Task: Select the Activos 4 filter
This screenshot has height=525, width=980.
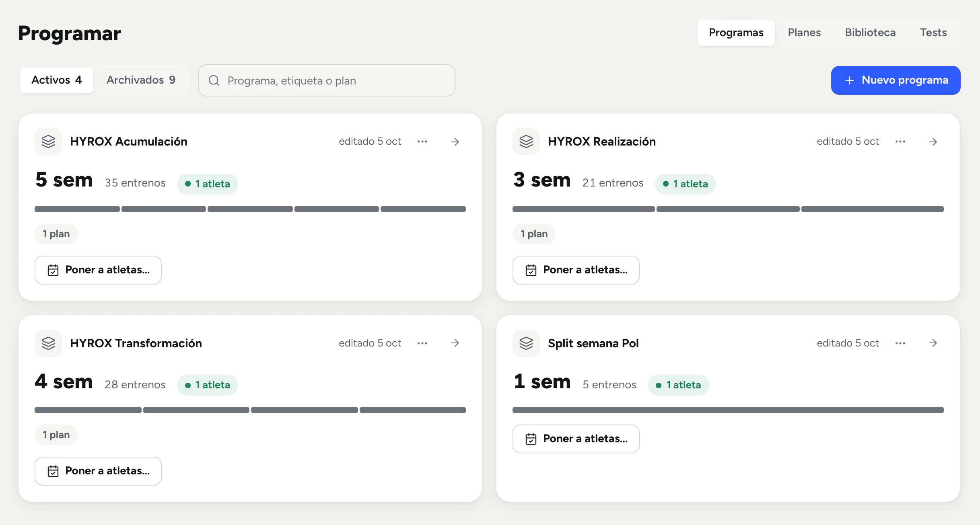Action: pos(57,80)
